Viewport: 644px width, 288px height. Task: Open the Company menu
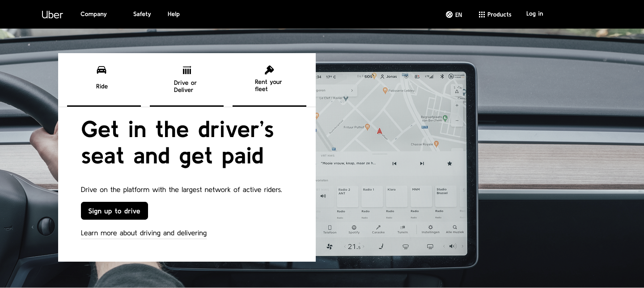point(93,14)
